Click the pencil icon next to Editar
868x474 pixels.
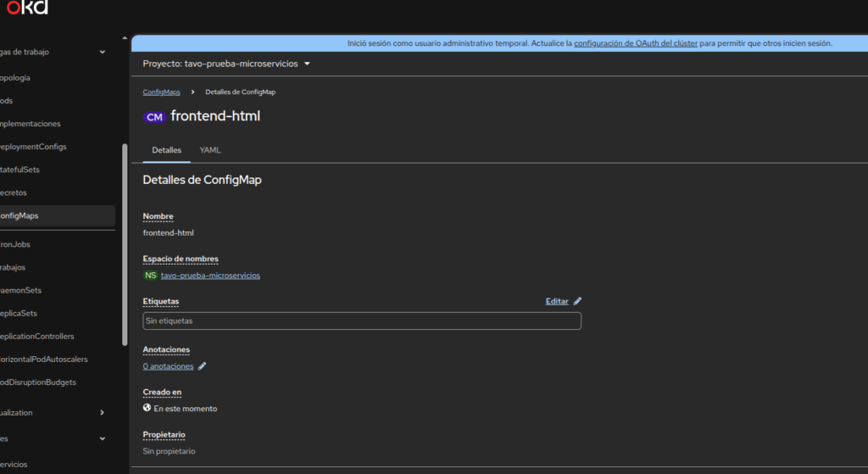click(x=577, y=301)
